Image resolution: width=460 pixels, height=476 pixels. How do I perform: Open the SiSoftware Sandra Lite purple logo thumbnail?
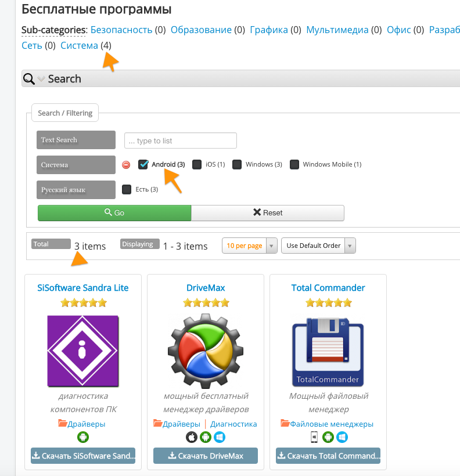(83, 351)
